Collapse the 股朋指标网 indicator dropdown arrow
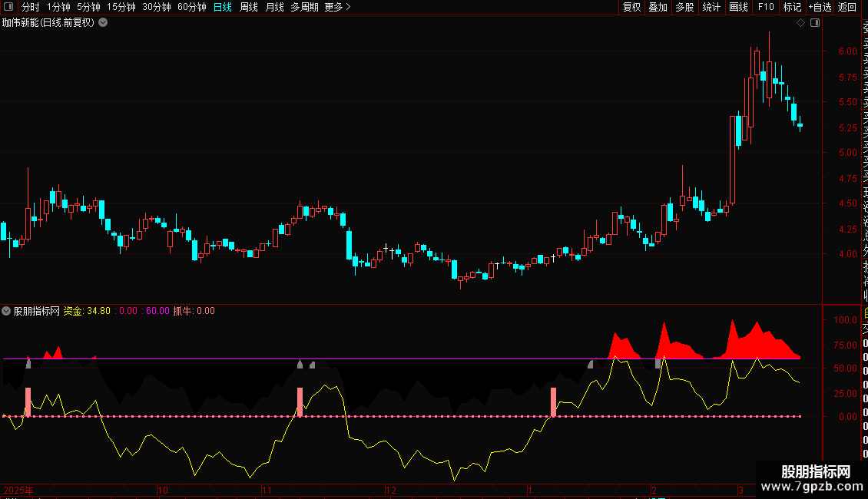Image resolution: width=868 pixels, height=499 pixels. point(6,311)
